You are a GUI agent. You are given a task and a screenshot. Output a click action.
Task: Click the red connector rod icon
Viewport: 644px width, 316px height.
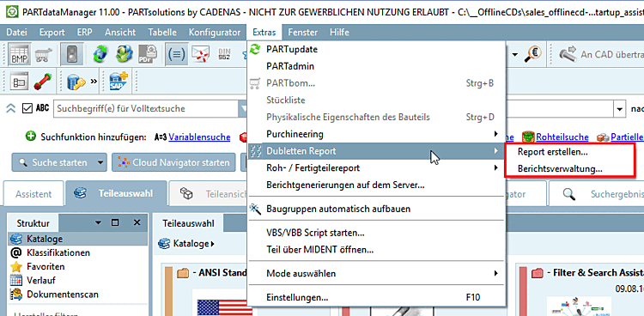(43, 81)
